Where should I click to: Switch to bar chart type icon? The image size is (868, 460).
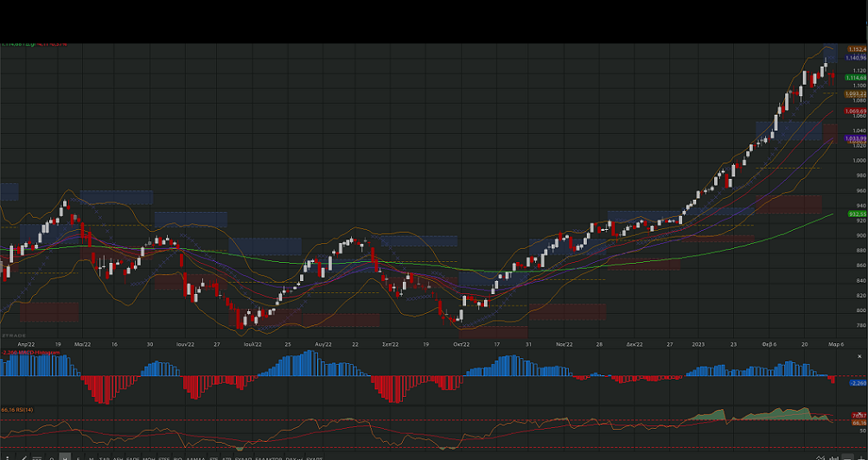[833, 457]
